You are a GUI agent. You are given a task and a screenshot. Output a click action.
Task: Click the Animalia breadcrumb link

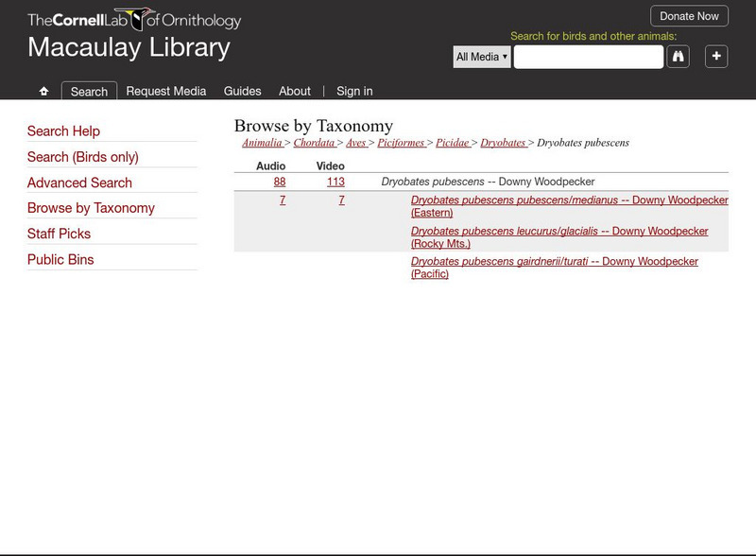click(x=263, y=143)
